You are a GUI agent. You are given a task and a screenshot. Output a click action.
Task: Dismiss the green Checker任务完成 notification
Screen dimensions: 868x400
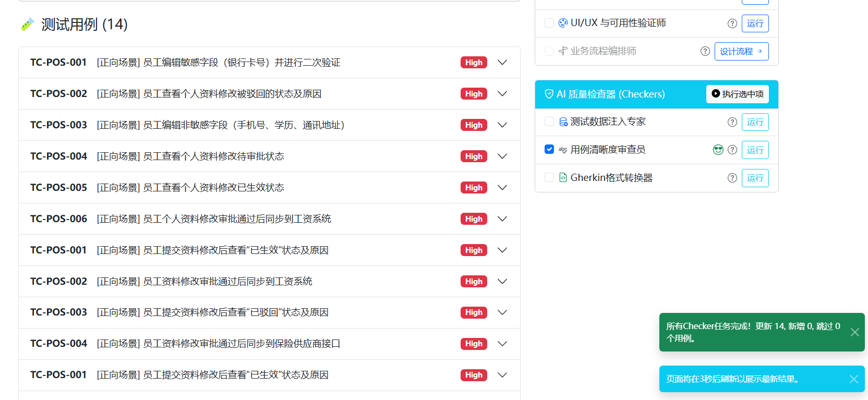(x=855, y=332)
